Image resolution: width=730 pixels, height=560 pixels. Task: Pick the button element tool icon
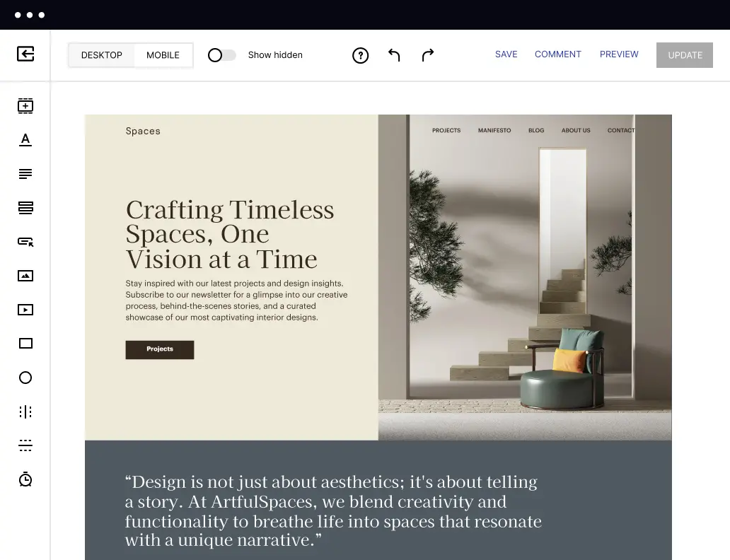click(x=25, y=242)
